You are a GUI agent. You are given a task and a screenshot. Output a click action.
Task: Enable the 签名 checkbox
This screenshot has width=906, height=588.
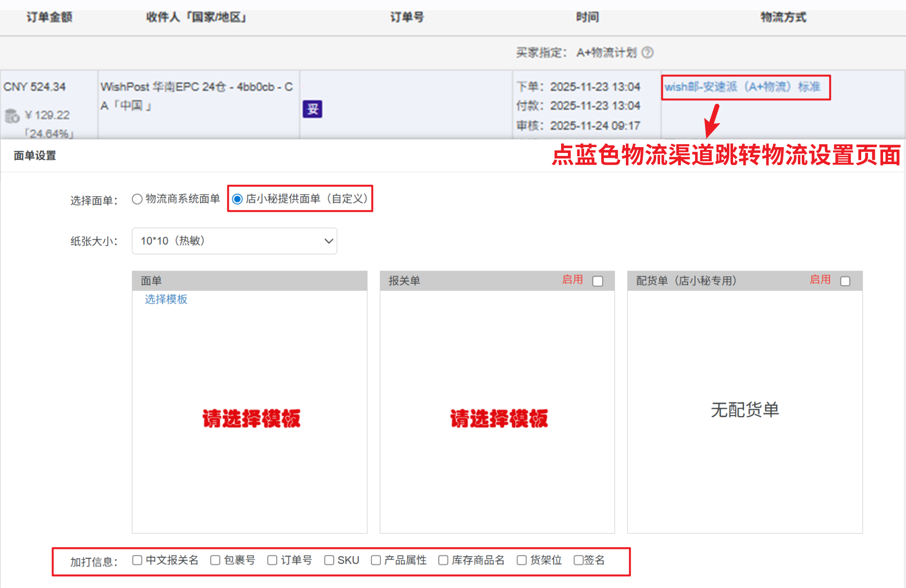point(578,560)
